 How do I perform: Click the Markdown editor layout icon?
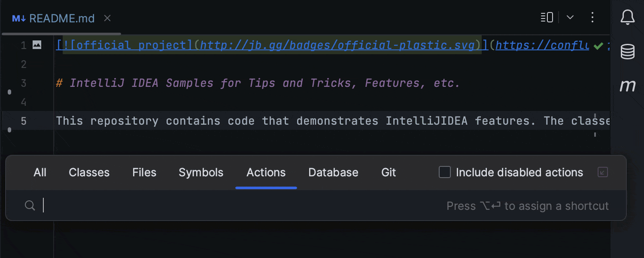click(x=546, y=18)
